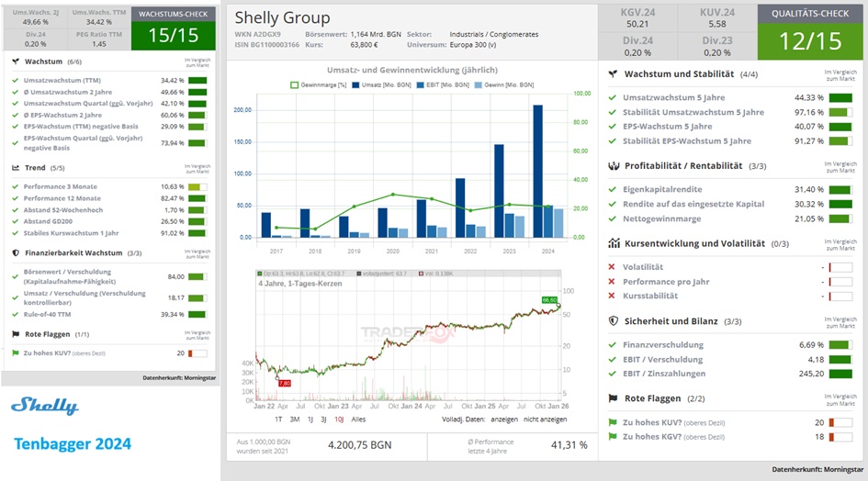868x481 pixels.
Task: Click the red X next to Volatilität
Action: [x=613, y=267]
